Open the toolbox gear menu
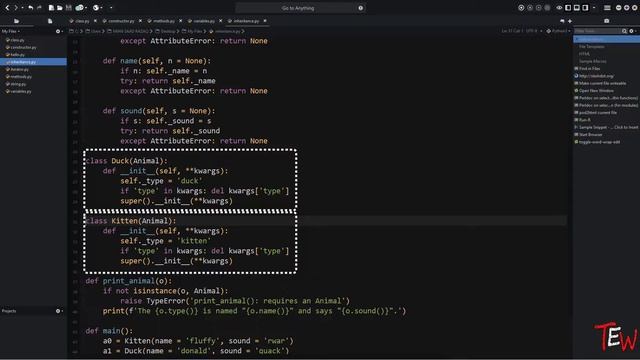 (631, 31)
